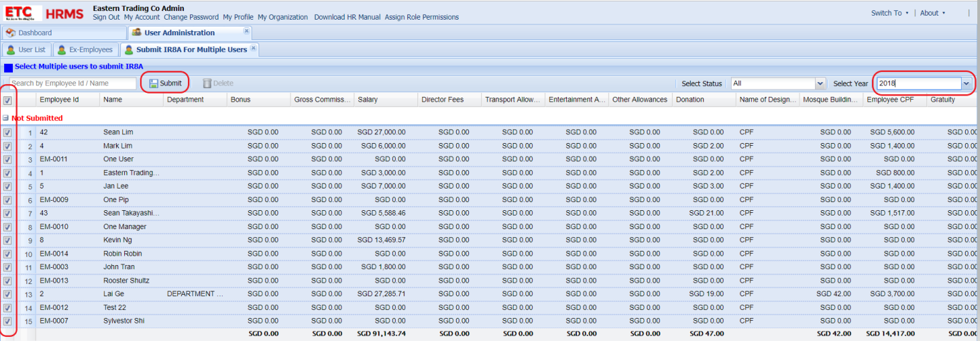The height and width of the screenshot is (341, 980).
Task: Click the ETC HRMS logo
Action: [x=43, y=13]
